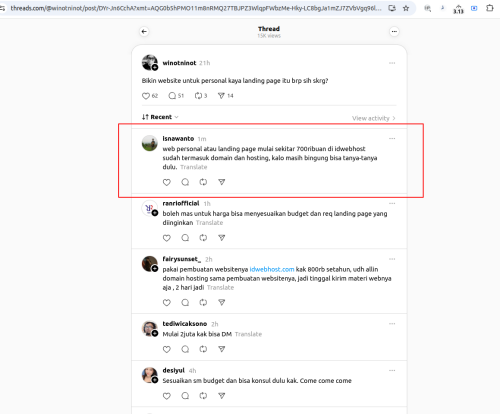Repost the winotninot post (3 reposts)
The height and width of the screenshot is (414, 500).
[198, 96]
